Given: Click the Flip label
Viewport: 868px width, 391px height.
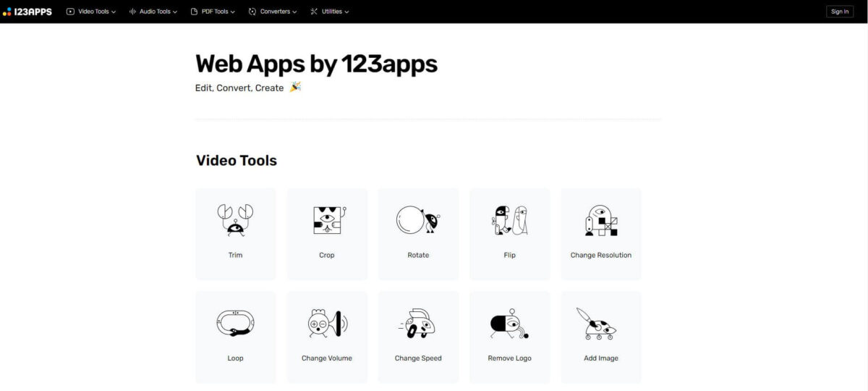Looking at the screenshot, I should (510, 255).
